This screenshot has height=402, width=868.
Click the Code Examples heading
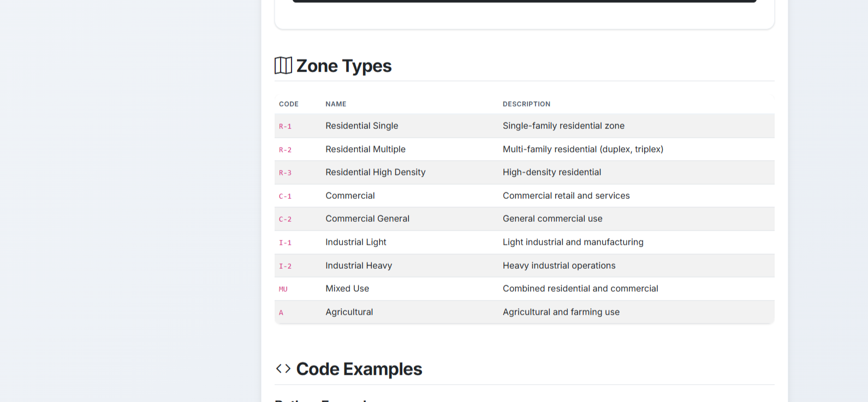[359, 369]
